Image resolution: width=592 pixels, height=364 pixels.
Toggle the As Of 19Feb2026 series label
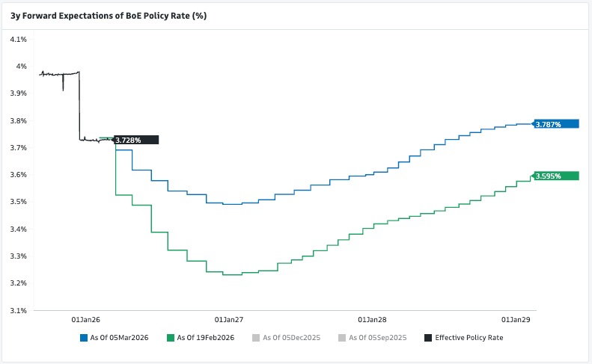click(x=206, y=338)
